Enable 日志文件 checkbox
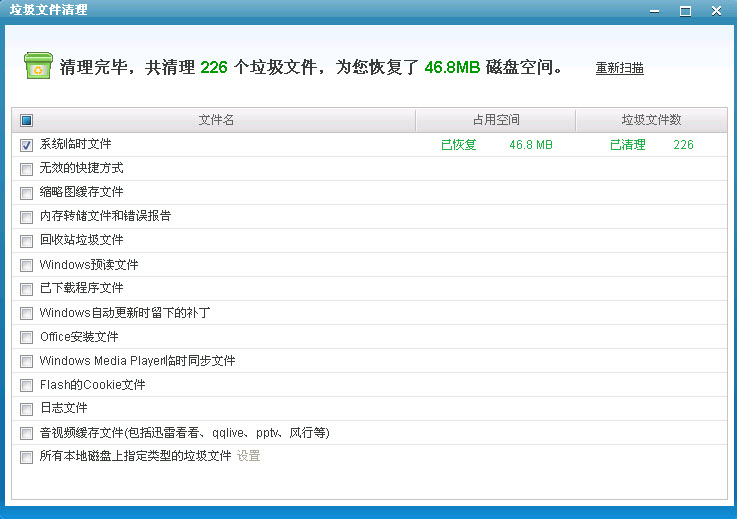 [x=26, y=409]
